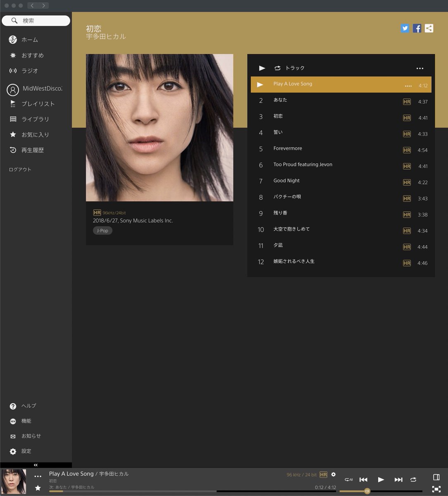Select track 10 大空で抱きしめて
The height and width of the screenshot is (496, 448).
(x=341, y=229)
